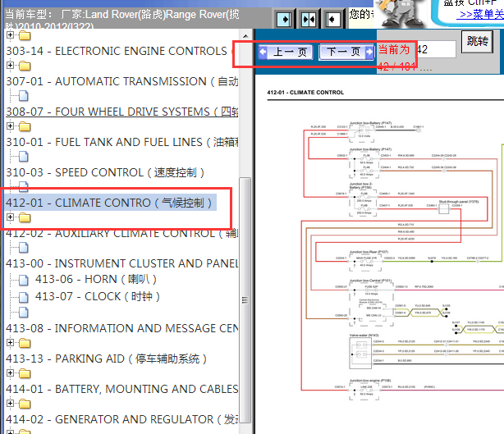
Task: Click the folder icon preceding 303-14 ELECTRONIC ENGINE CONTROLS
Action: (25, 35)
